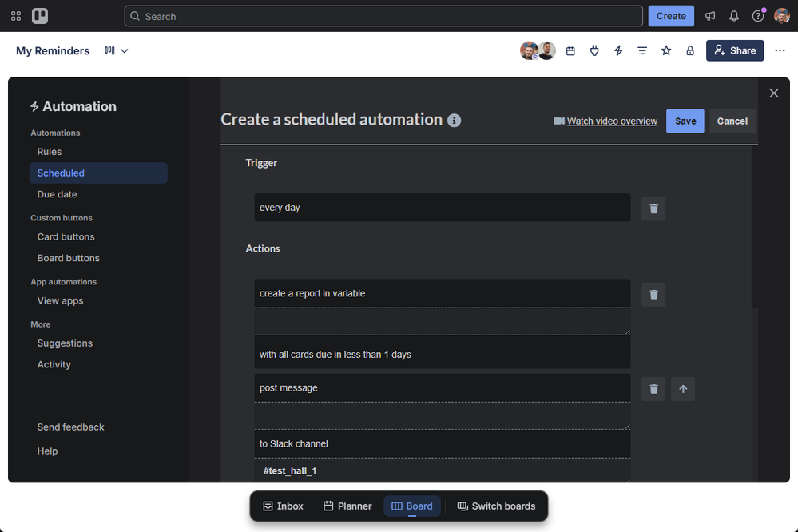Viewport: 798px width, 532px height.
Task: Open the calendar icon in board header
Action: (570, 50)
